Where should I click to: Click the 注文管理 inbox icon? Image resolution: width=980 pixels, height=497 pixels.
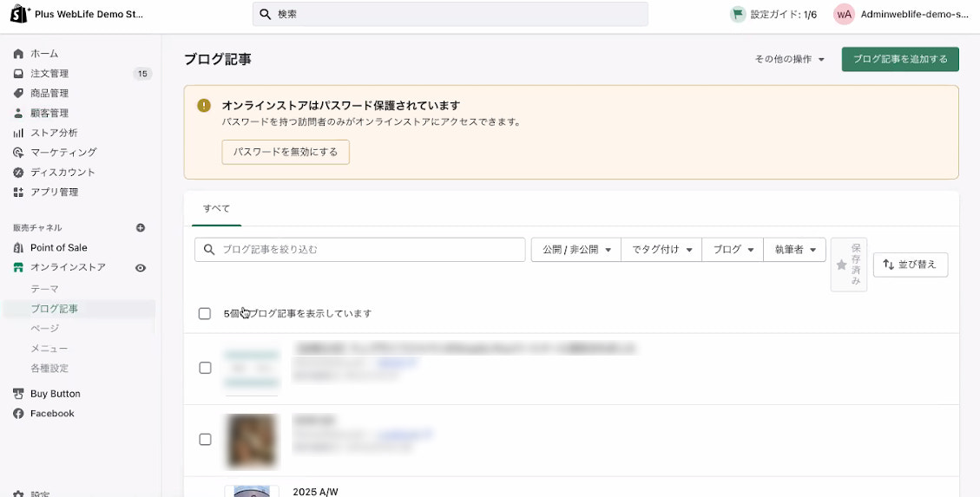point(19,74)
